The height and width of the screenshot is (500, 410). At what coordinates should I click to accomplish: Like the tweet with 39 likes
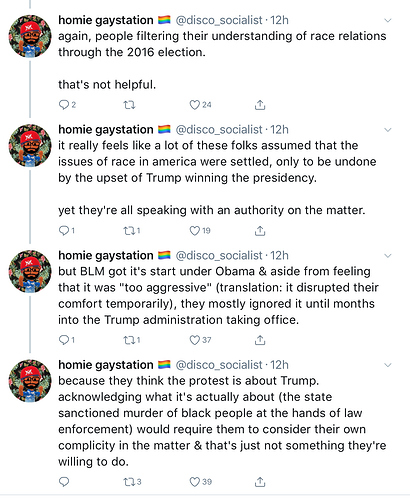point(195,482)
